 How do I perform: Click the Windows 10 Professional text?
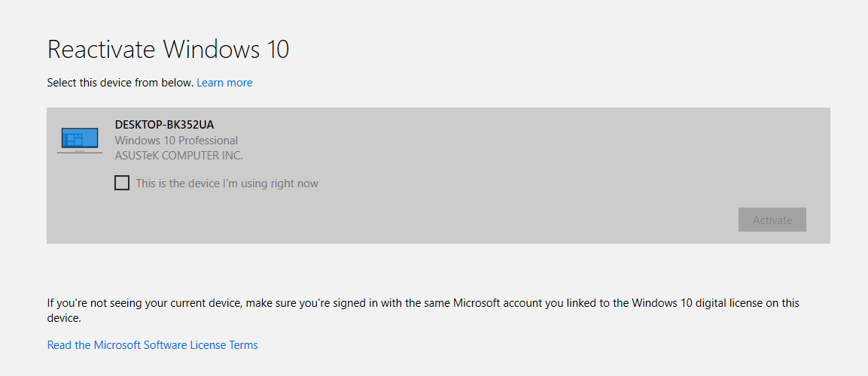[x=176, y=141]
